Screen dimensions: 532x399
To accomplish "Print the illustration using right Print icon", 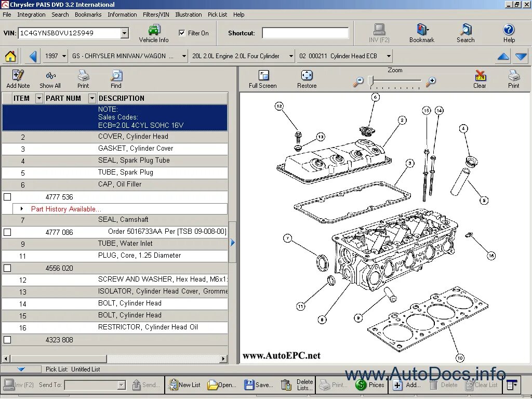I will click(x=514, y=79).
